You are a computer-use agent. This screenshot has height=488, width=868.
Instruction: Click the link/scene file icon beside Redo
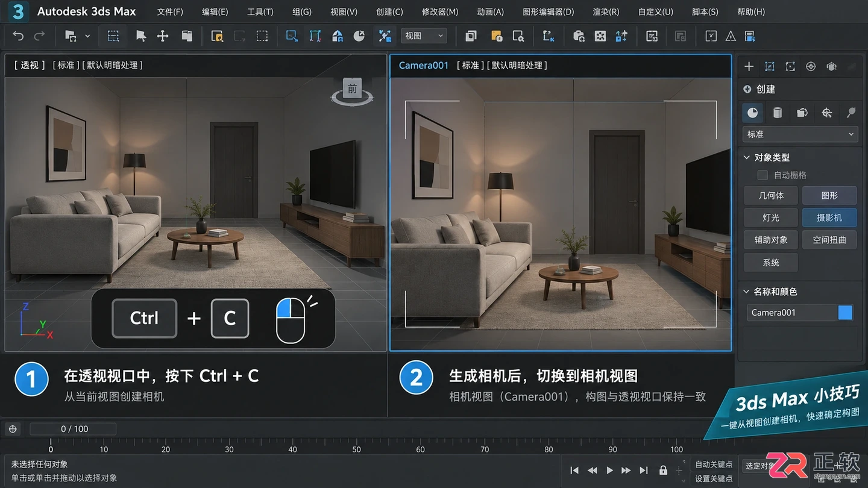click(71, 36)
